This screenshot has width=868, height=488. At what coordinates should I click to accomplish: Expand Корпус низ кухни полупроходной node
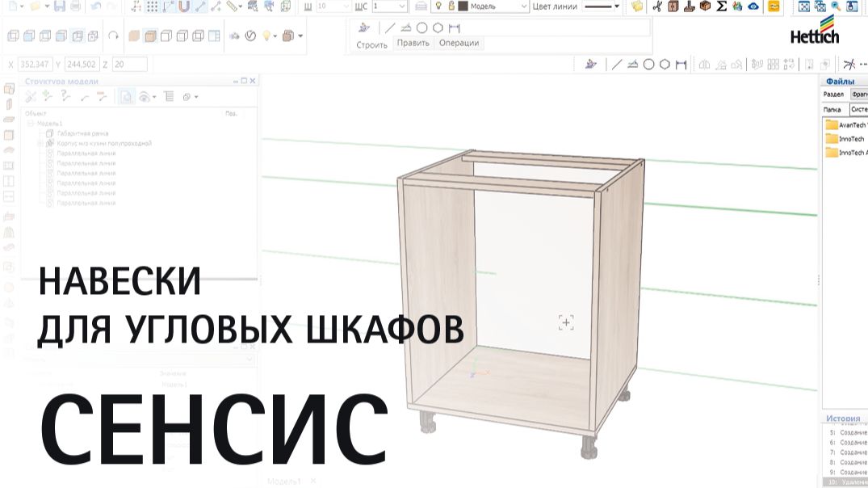(x=40, y=144)
